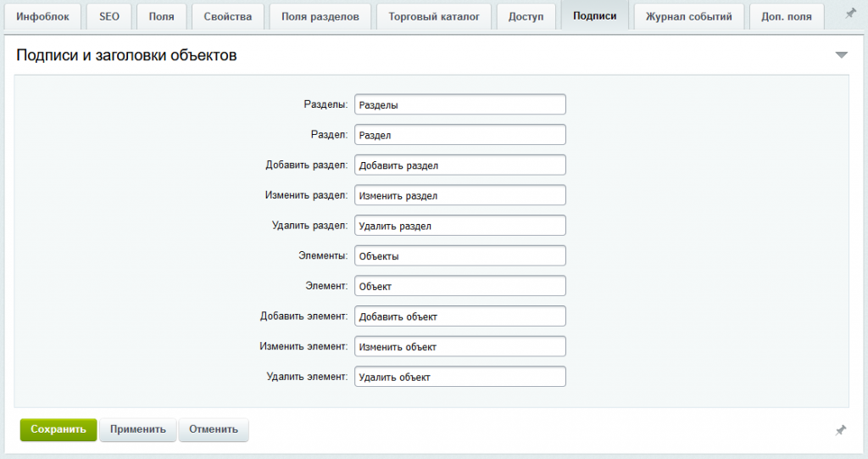This screenshot has width=868, height=459.
Task: Edit the Элемент field containing Объект
Action: [460, 286]
